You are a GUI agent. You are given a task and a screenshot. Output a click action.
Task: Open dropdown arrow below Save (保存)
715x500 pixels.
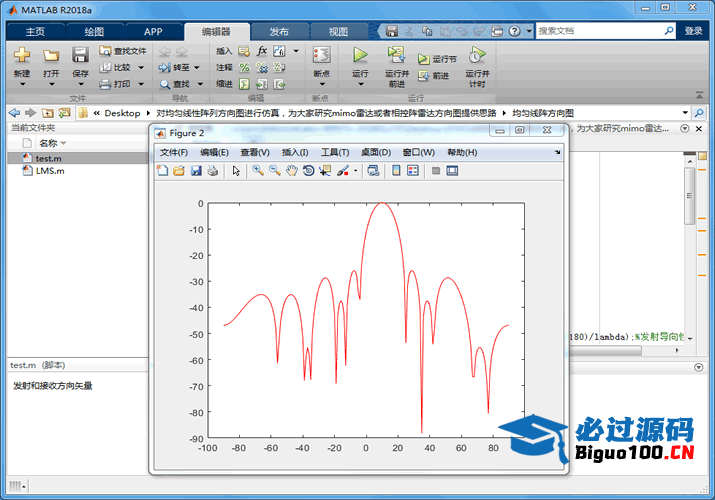(x=80, y=84)
